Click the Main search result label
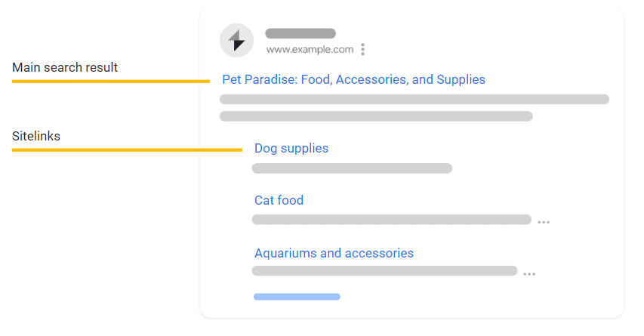Image resolution: width=644 pixels, height=336 pixels. (65, 67)
